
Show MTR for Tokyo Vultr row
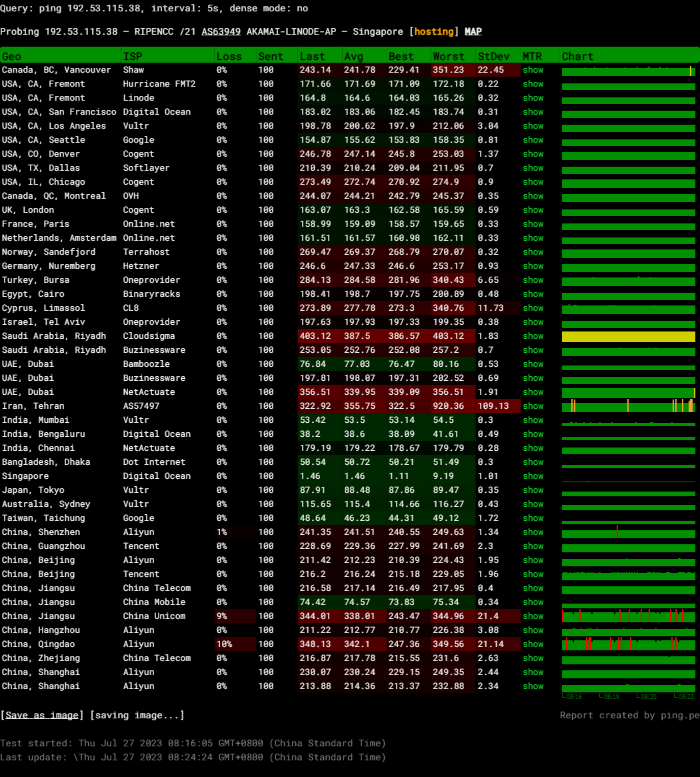[x=533, y=490]
